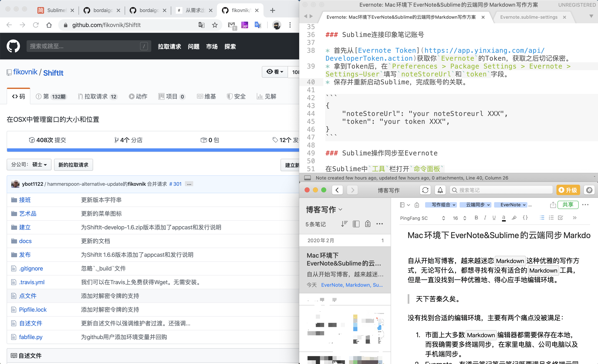Viewport: 598px width, 364px height.
Task: Open pull request #301 link
Action: click(175, 184)
